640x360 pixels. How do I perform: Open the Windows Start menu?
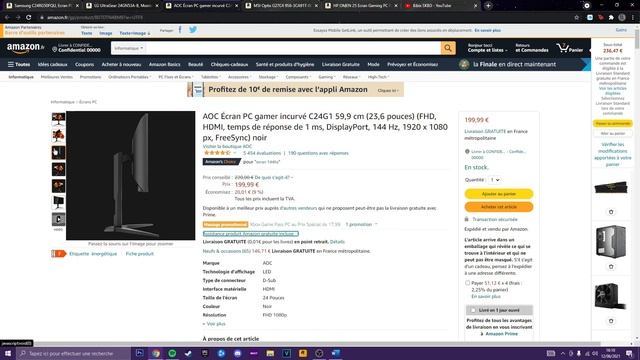pos(8,353)
